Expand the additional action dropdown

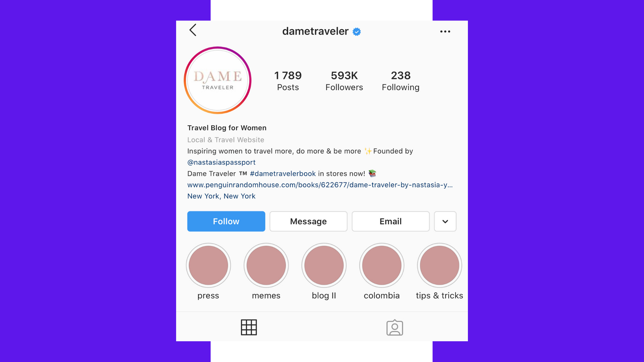point(445,221)
